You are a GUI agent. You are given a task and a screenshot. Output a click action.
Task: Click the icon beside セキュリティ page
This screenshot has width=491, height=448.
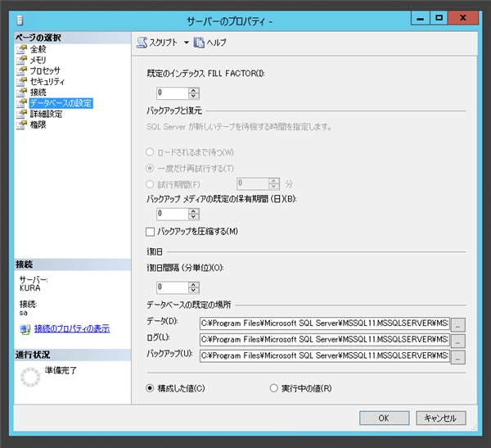coord(21,82)
